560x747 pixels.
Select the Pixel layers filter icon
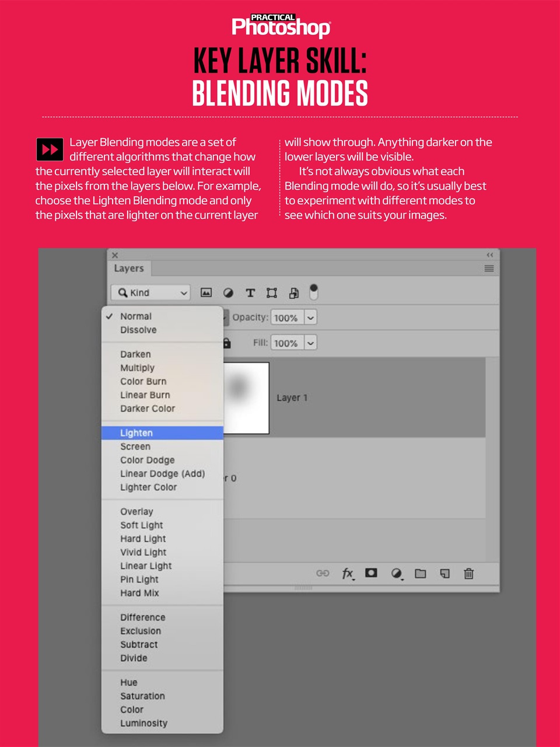[x=206, y=292]
